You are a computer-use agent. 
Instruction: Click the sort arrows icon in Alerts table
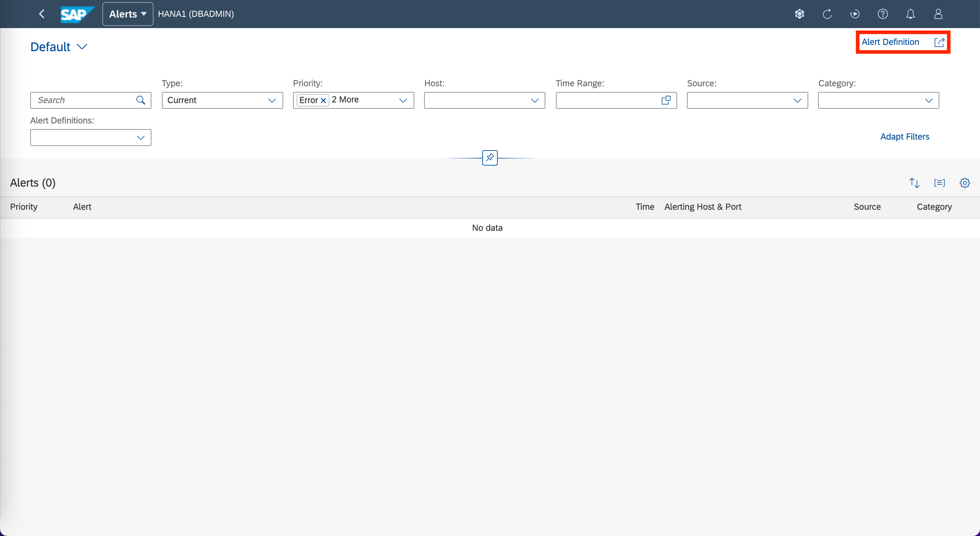[x=914, y=183]
